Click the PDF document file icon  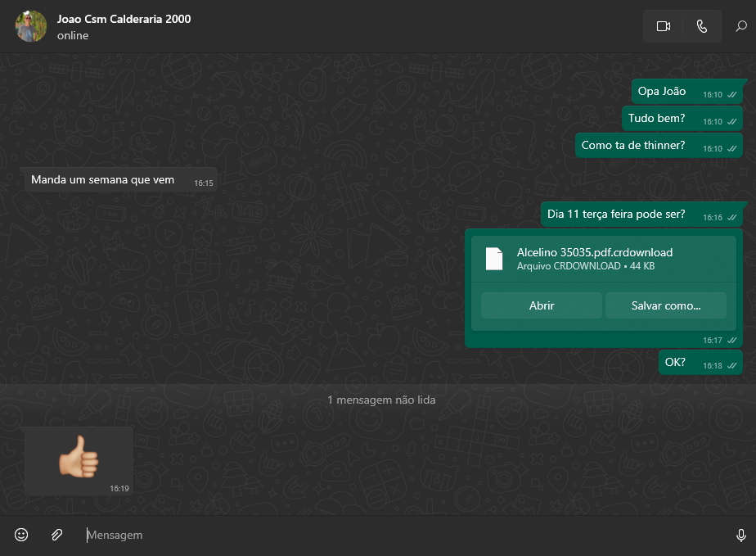pyautogui.click(x=494, y=259)
